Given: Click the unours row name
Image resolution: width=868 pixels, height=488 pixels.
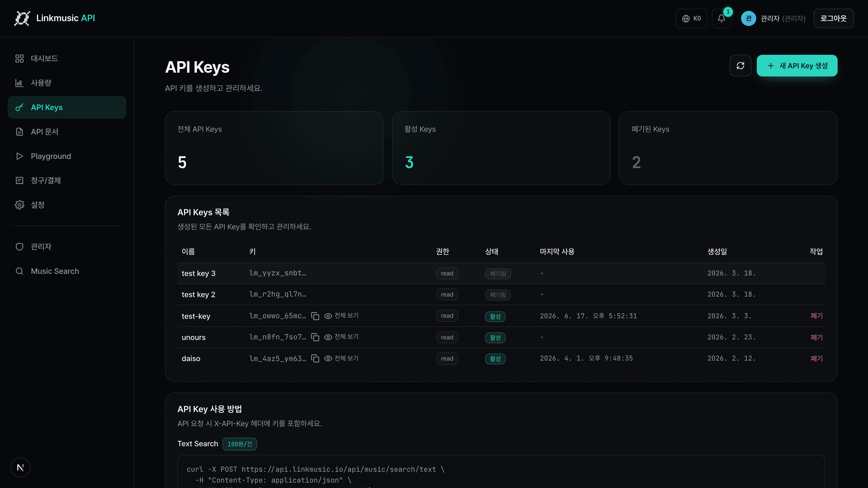Looking at the screenshot, I should (193, 338).
